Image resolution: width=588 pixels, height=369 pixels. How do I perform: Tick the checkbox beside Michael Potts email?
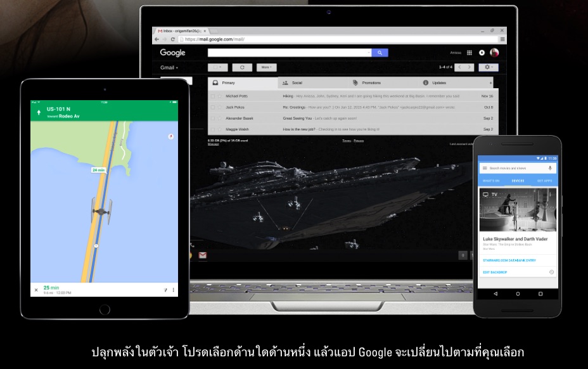coord(213,96)
